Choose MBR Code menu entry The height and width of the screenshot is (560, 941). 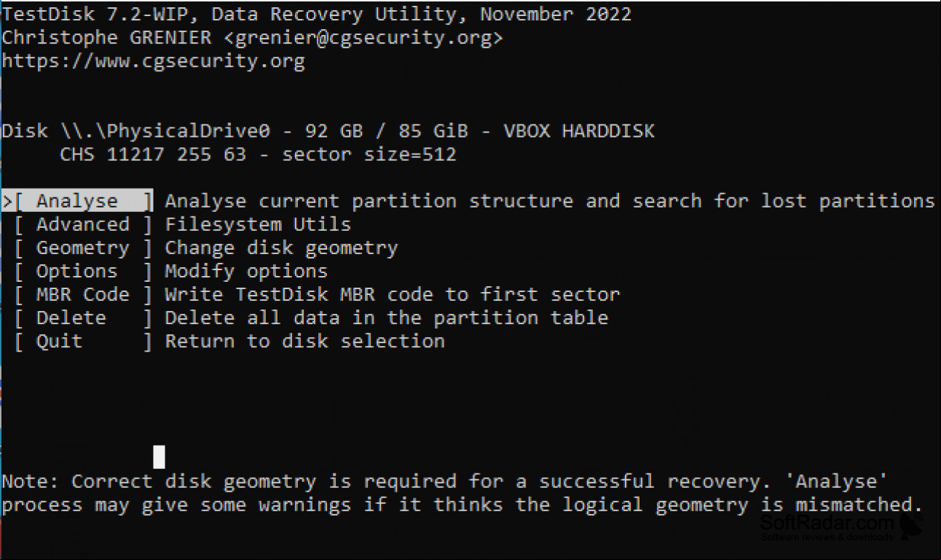83,294
